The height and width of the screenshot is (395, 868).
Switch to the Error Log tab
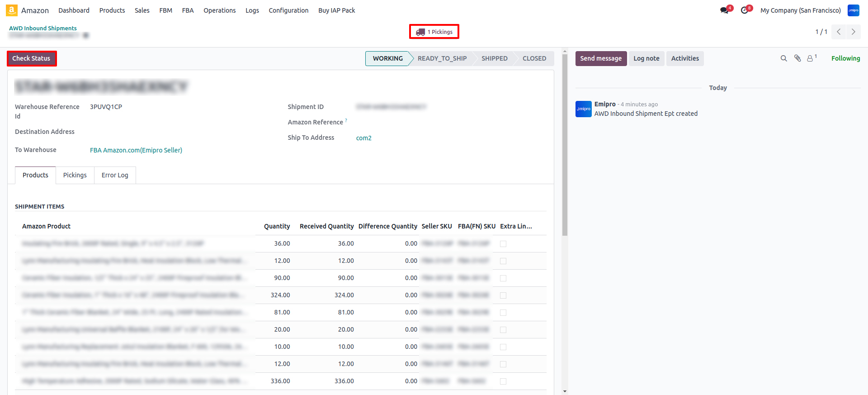115,175
